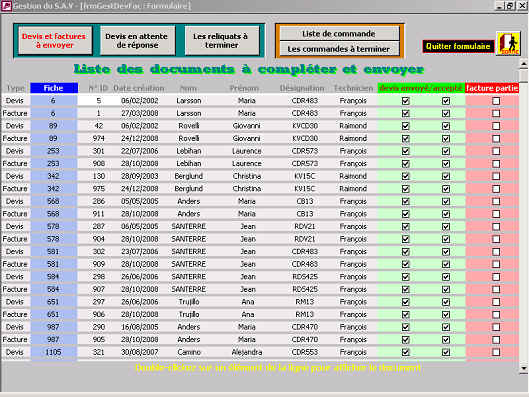This screenshot has height=397, width=529.
Task: Click the exit door icon beside Quitter formulaire
Action: (x=508, y=44)
